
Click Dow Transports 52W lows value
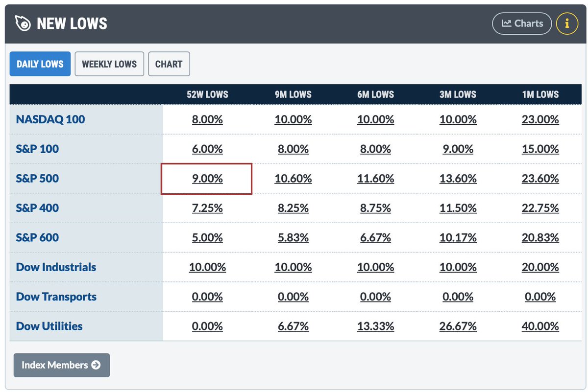click(x=207, y=297)
